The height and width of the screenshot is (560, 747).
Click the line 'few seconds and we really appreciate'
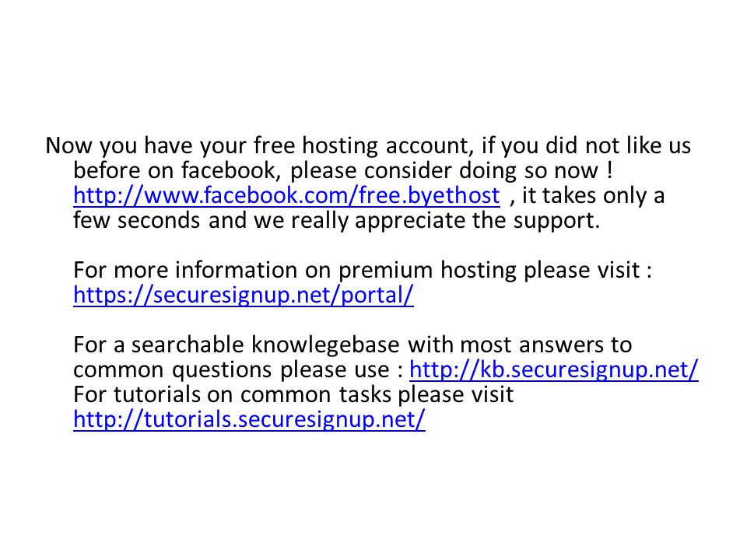click(x=336, y=220)
